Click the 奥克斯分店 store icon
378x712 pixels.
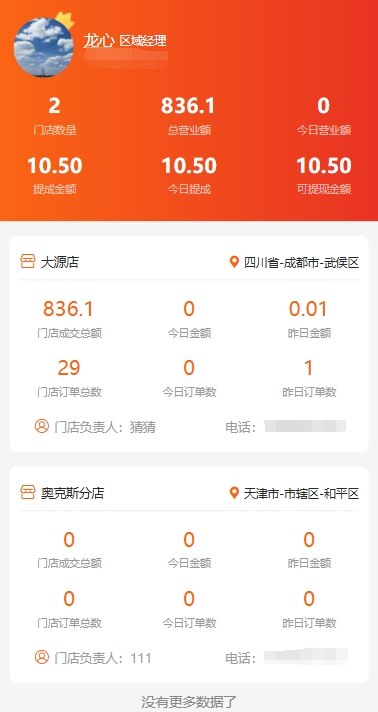[28, 492]
